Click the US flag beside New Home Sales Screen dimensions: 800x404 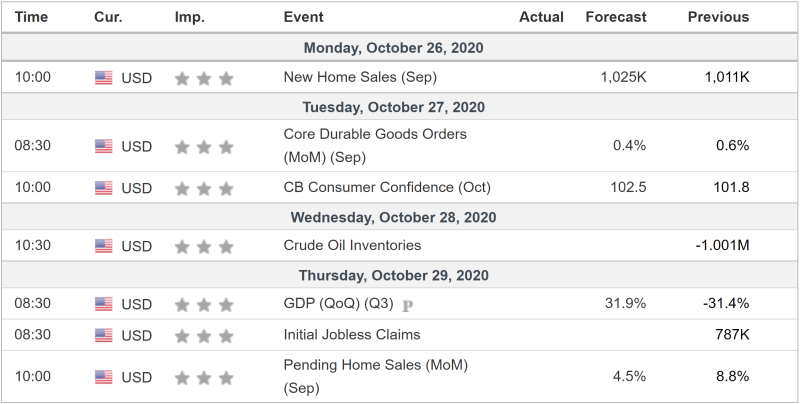tap(104, 77)
